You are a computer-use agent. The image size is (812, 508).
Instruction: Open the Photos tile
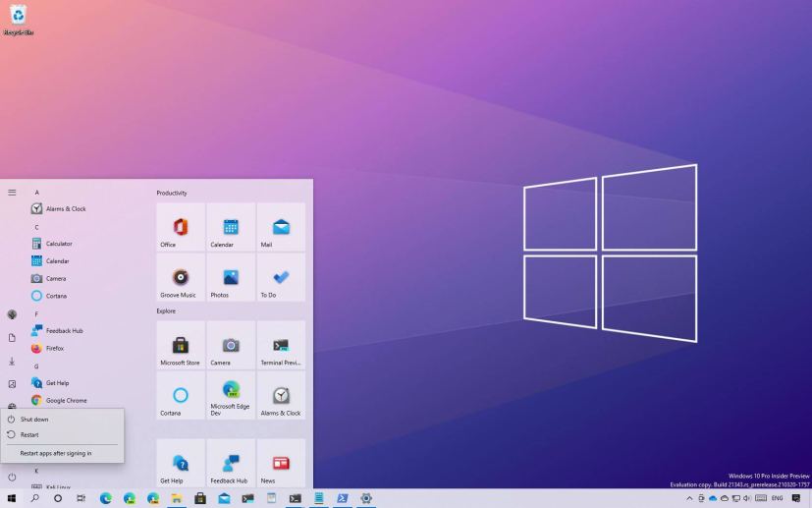pos(231,277)
